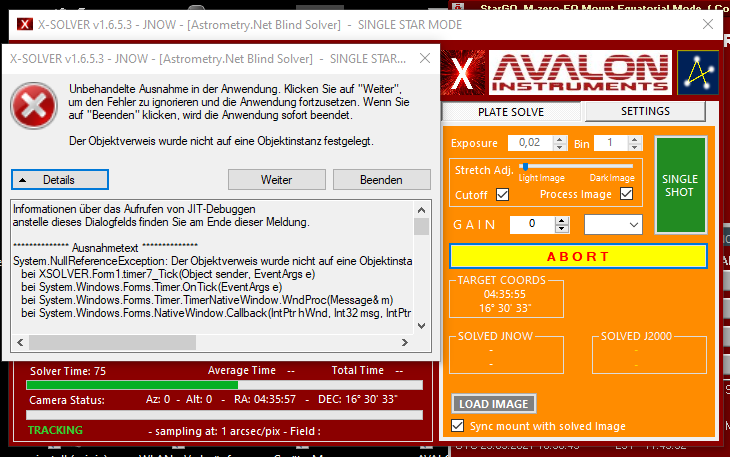Click the details scroll down arrow
Viewport: 730px width, 457px height.
[x=421, y=326]
